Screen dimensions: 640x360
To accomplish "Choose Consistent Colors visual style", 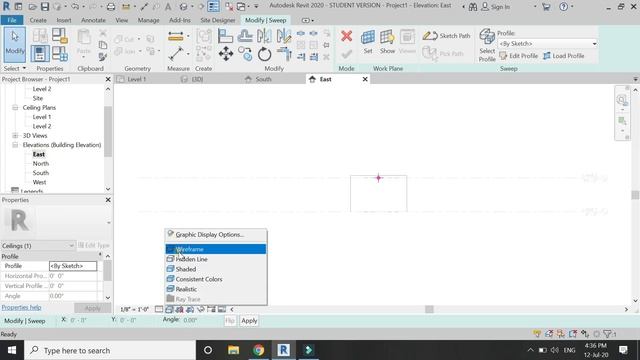I will point(216,279).
